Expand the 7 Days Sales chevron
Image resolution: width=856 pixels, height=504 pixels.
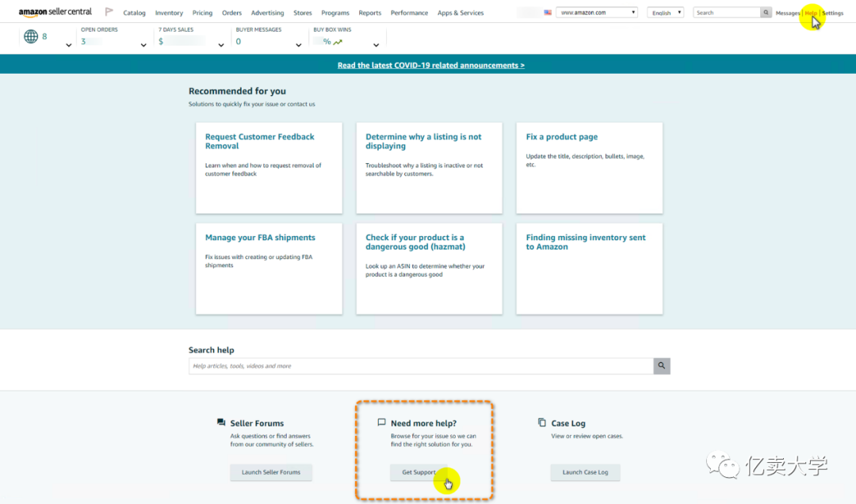(x=221, y=45)
